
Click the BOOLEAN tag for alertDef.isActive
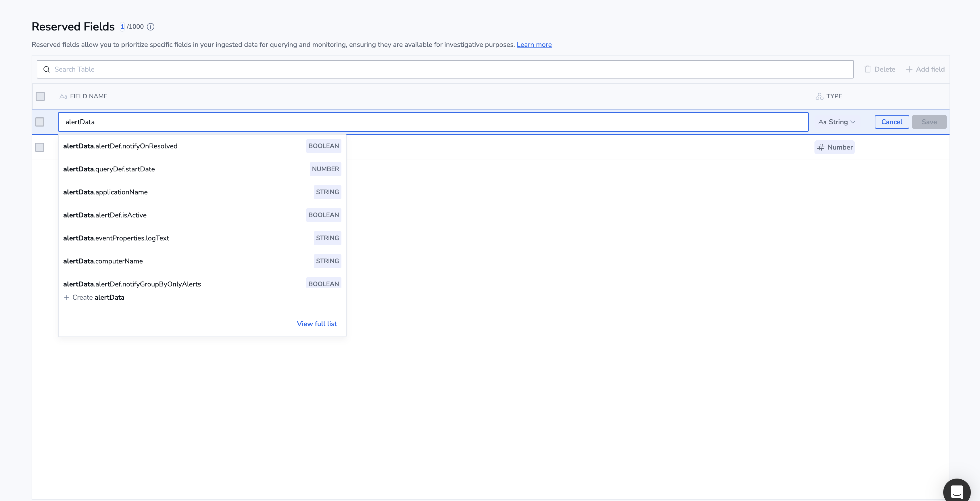[323, 215]
